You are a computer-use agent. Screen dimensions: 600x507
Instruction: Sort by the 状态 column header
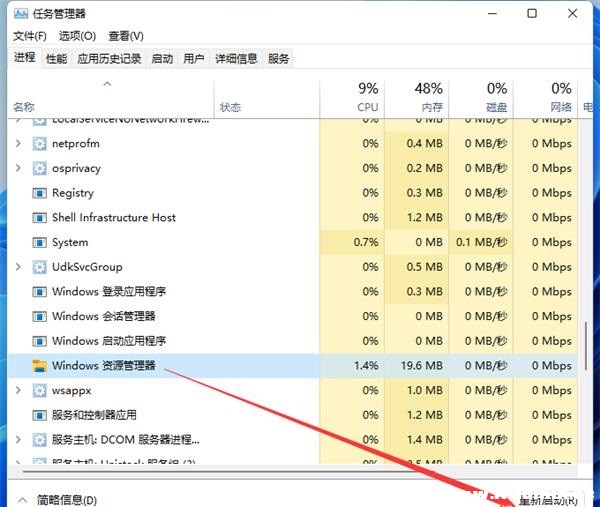tap(267, 98)
